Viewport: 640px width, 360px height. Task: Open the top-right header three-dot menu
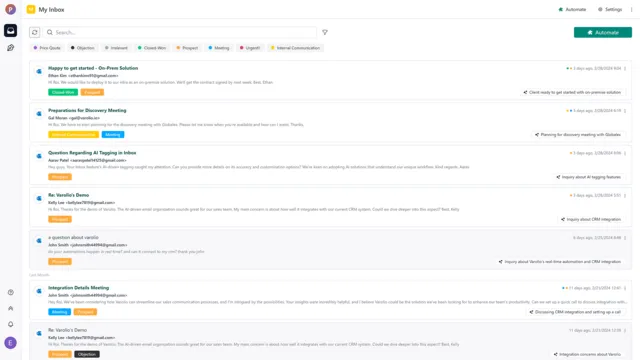click(631, 9)
